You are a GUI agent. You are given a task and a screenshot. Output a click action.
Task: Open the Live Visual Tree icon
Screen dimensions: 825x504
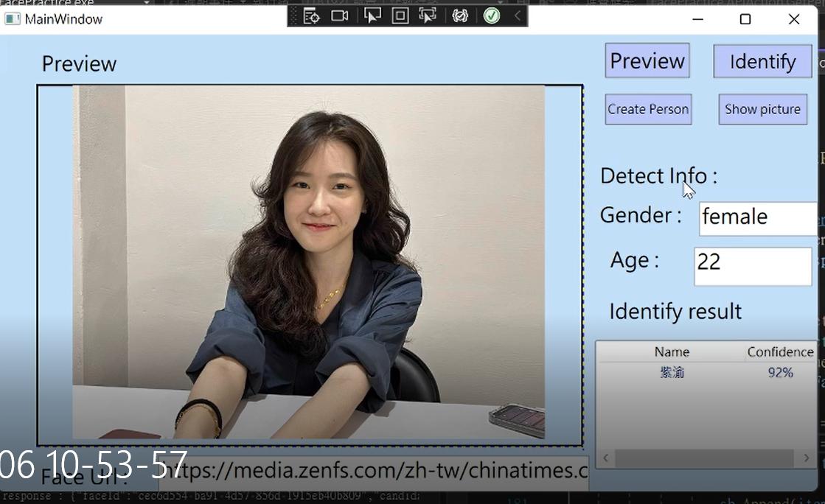point(312,15)
